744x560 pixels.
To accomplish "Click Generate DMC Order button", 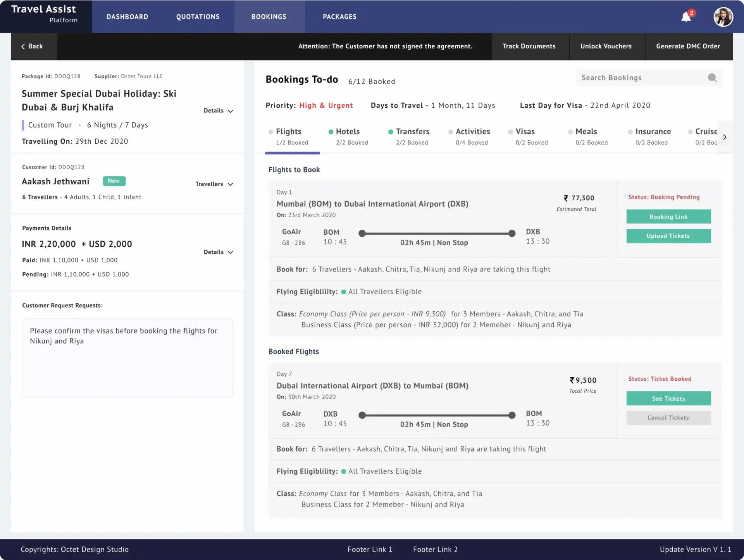I will [688, 46].
